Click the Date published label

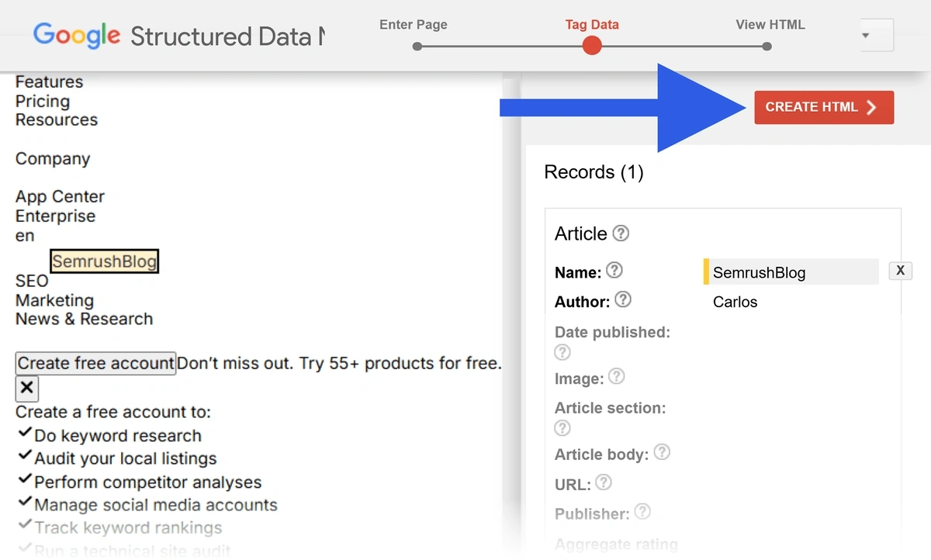tap(612, 332)
